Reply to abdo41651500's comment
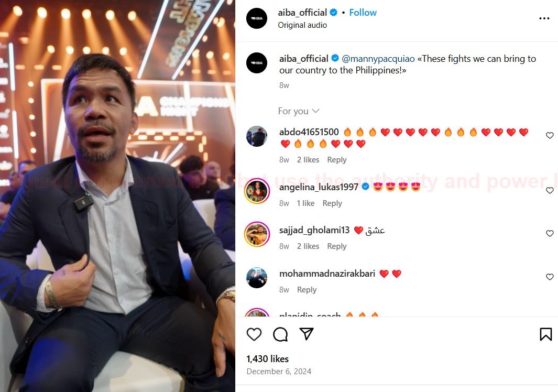 point(337,160)
